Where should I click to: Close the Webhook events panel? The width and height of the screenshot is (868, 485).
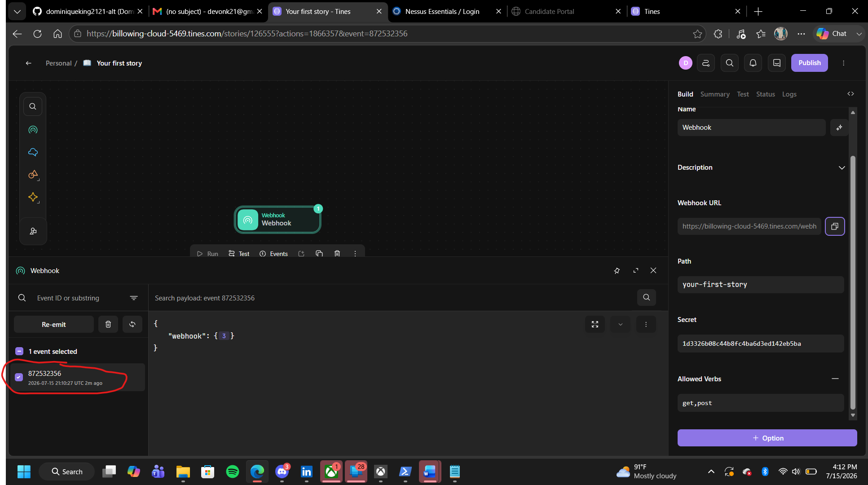click(653, 270)
